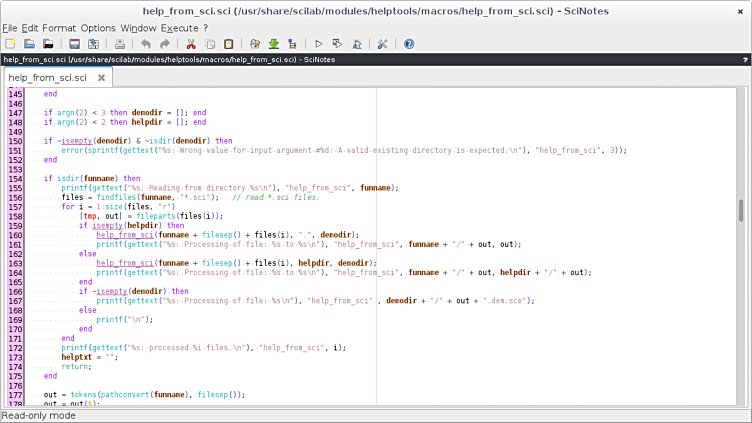Click the Undo arrow icon
Viewport: 752px width, 423px height.
click(x=146, y=44)
